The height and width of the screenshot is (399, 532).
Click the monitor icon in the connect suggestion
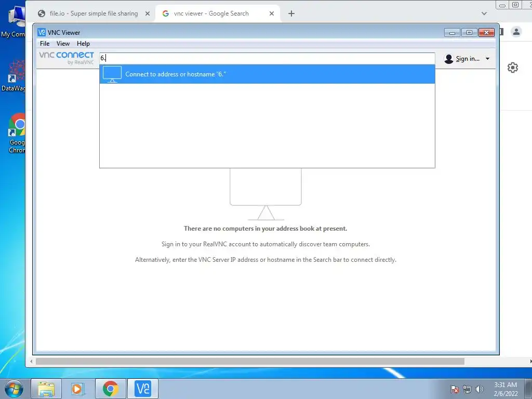click(112, 74)
